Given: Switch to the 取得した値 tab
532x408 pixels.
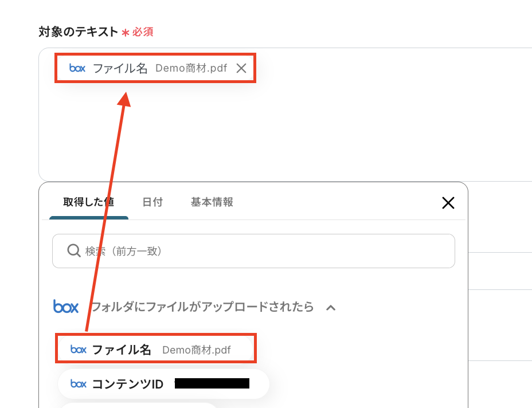Looking at the screenshot, I should 88,202.
